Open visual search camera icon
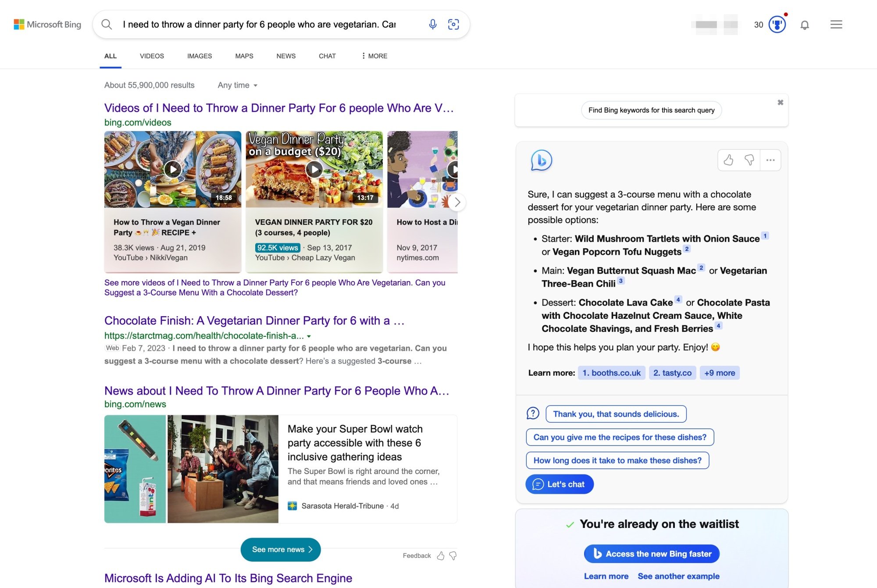The height and width of the screenshot is (588, 877). [x=453, y=25]
